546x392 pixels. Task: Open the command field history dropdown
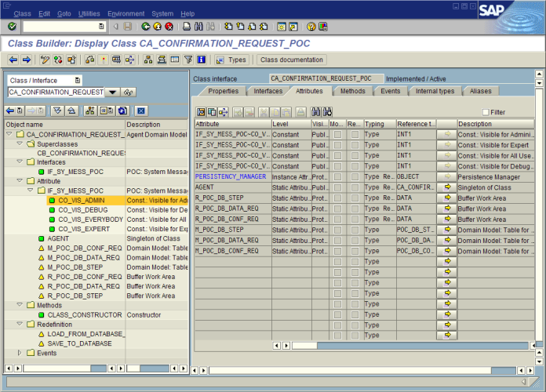pos(101,27)
